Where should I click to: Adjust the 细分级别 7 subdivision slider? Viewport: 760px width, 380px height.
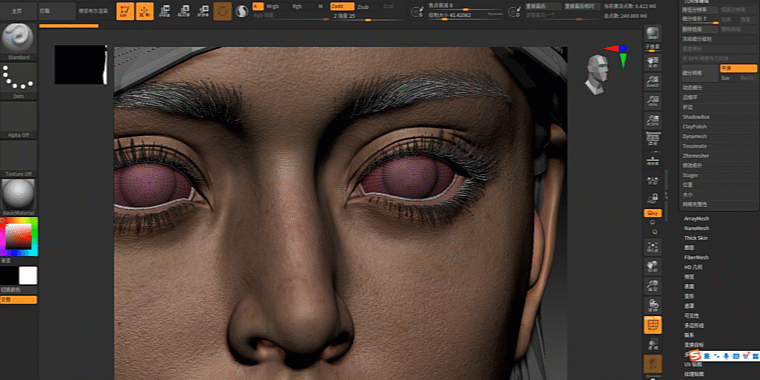[x=700, y=19]
